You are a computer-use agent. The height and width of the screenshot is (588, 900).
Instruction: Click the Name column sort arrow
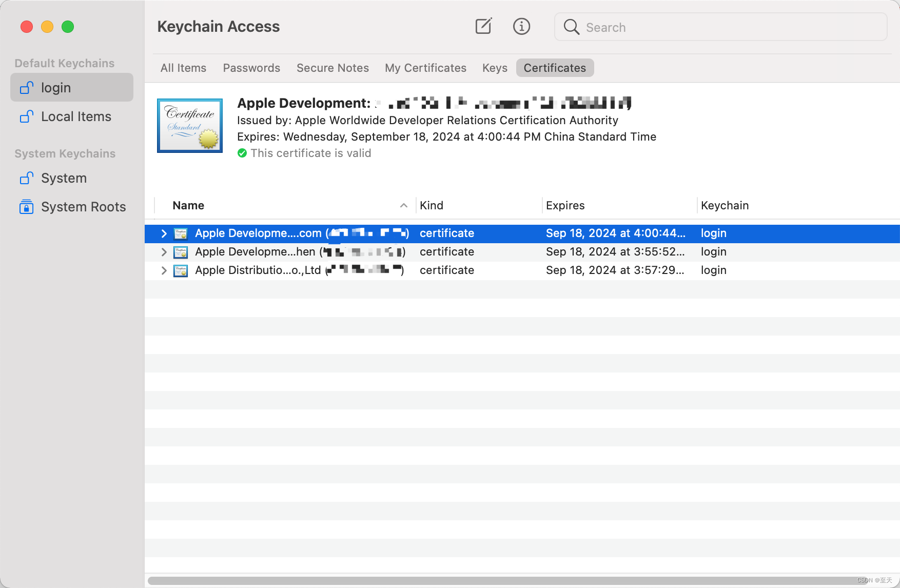click(404, 205)
